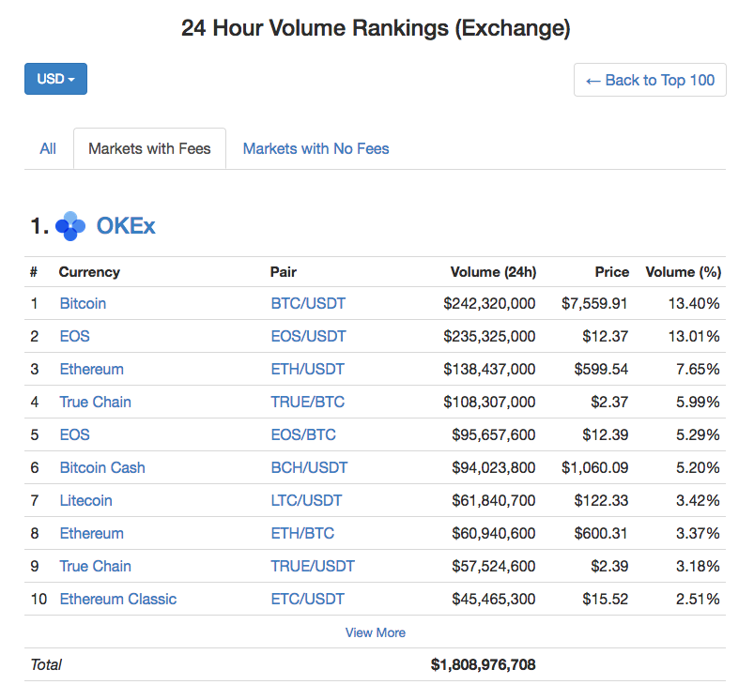Viewport: 754px width, 700px height.
Task: Select the $108,307,000 volume value
Action: click(489, 402)
